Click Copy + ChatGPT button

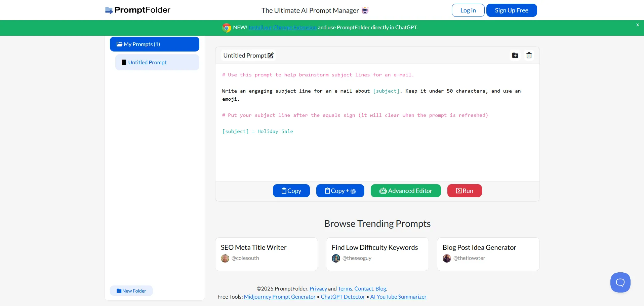(340, 191)
